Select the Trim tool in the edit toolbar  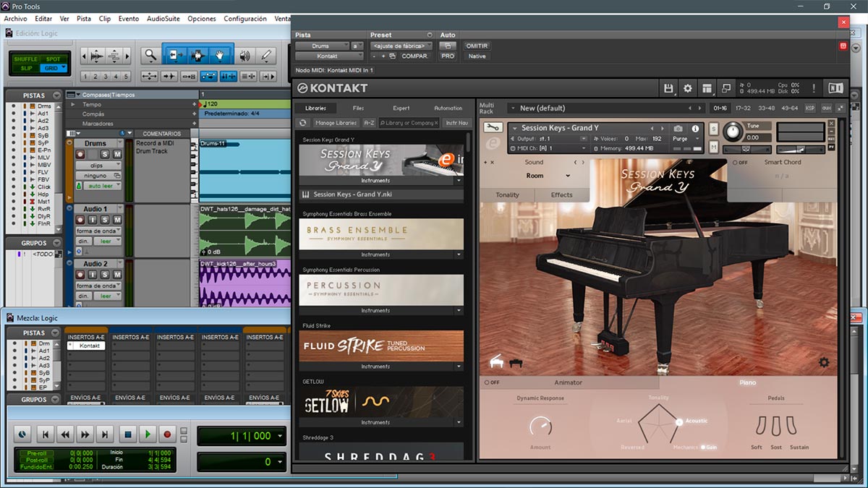(174, 56)
